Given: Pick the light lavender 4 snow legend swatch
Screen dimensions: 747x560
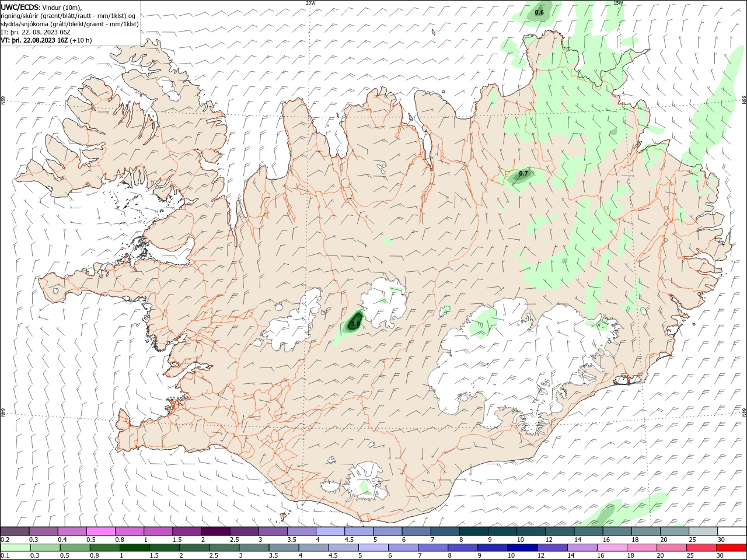Looking at the screenshot, I should pyautogui.click(x=330, y=531).
